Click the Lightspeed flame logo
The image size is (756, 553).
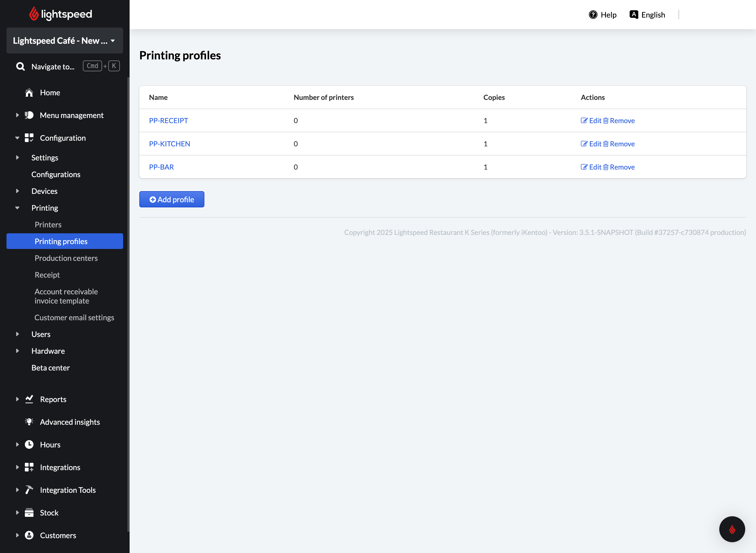pyautogui.click(x=33, y=14)
